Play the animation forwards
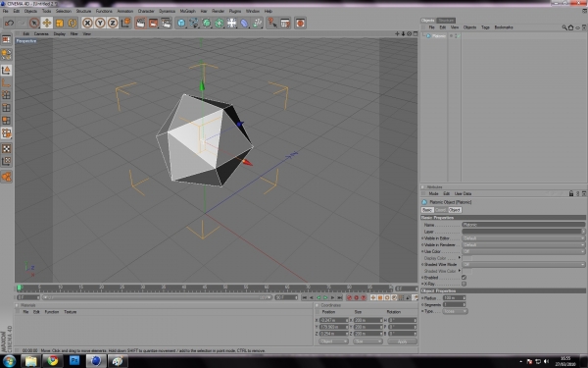 point(325,297)
